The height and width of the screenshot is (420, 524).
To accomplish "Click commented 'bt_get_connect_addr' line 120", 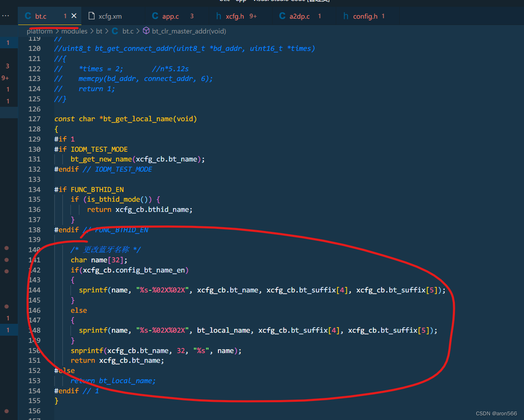I will pyautogui.click(x=185, y=49).
